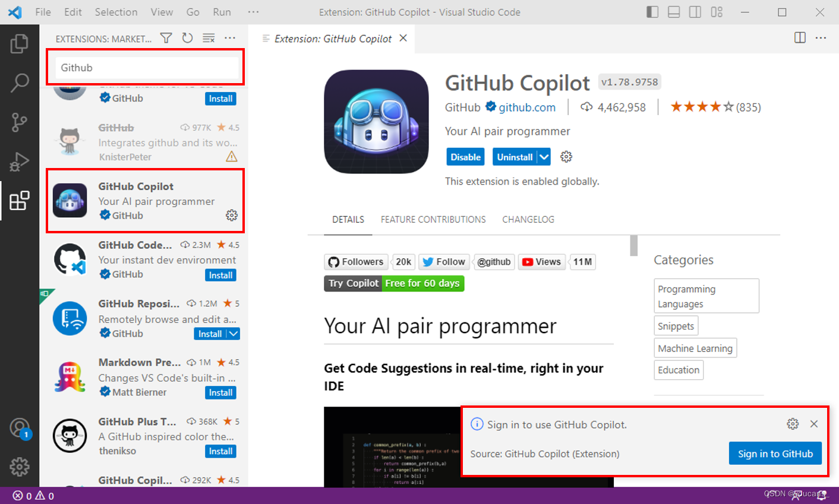This screenshot has height=504, width=839.
Task: Open settings gear beside Uninstall button
Action: pos(566,157)
